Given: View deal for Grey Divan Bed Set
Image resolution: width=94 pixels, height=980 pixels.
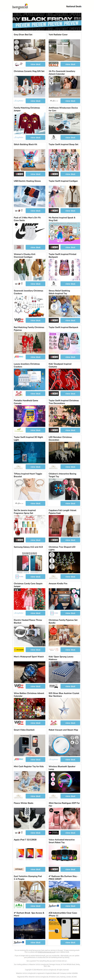Looking at the screenshot, I should tap(35, 64).
